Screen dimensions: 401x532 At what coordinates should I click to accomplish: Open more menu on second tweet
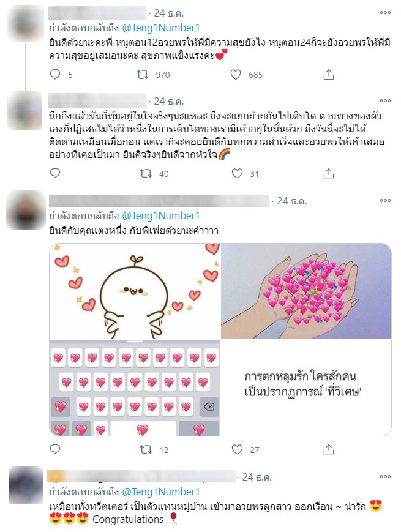tap(385, 100)
